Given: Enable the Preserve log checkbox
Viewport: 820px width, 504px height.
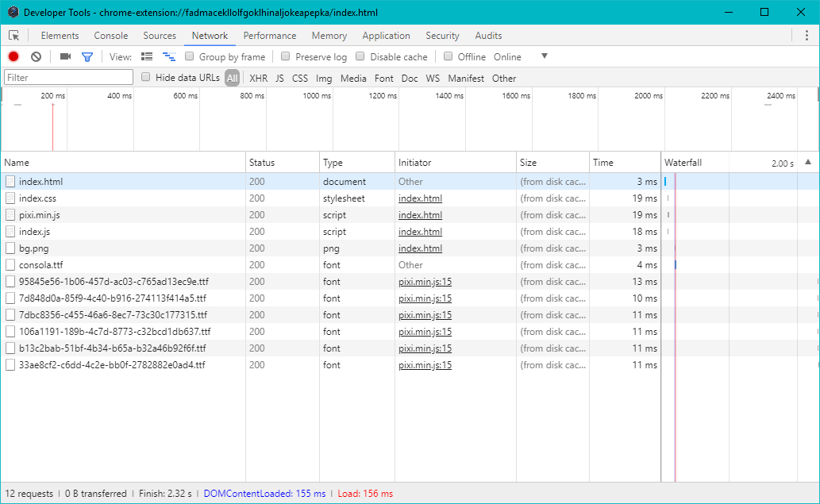Looking at the screenshot, I should point(284,56).
